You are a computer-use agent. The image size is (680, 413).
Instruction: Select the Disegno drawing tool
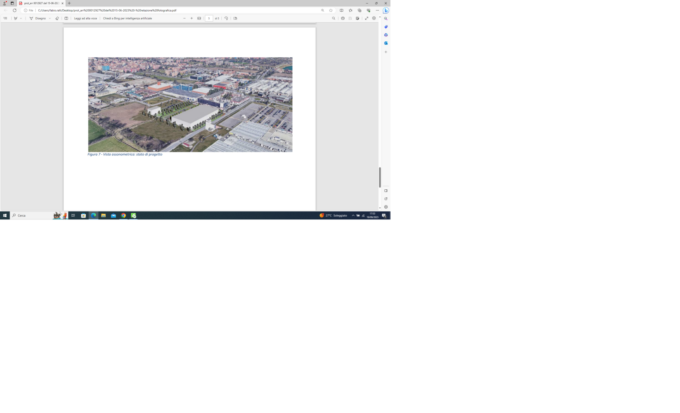(38, 18)
